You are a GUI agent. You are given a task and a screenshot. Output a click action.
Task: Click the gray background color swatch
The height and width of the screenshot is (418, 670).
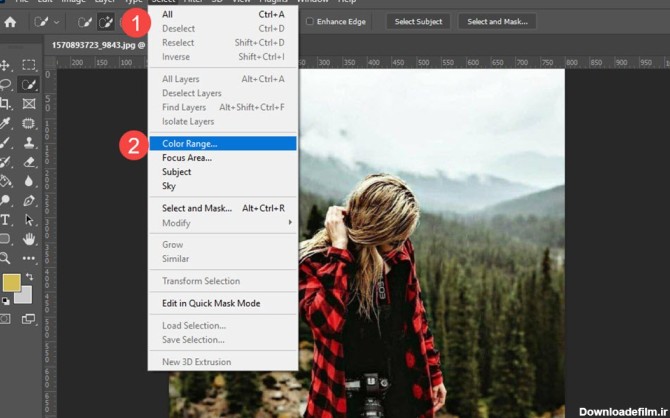26,297
